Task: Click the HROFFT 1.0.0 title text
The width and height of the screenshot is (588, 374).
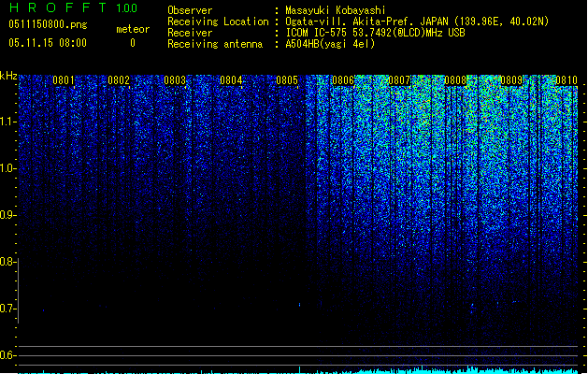Action: coord(74,7)
